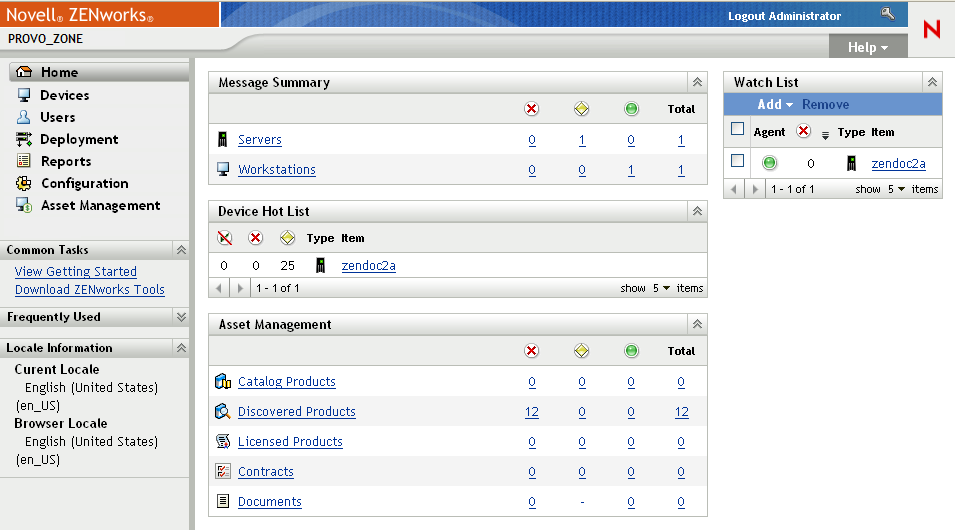The height and width of the screenshot is (530, 955).
Task: Open View Getting Started link
Action: coord(76,272)
